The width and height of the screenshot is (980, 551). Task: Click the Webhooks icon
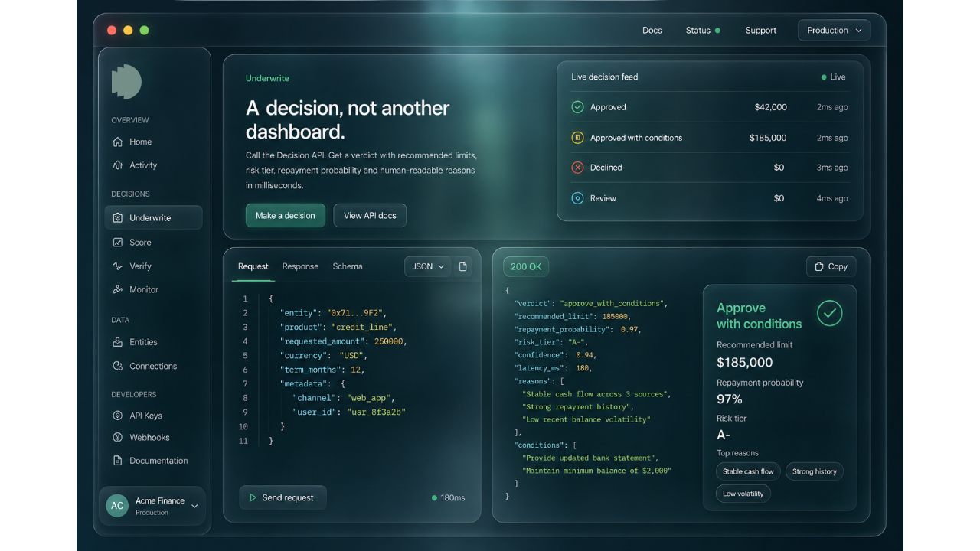117,437
